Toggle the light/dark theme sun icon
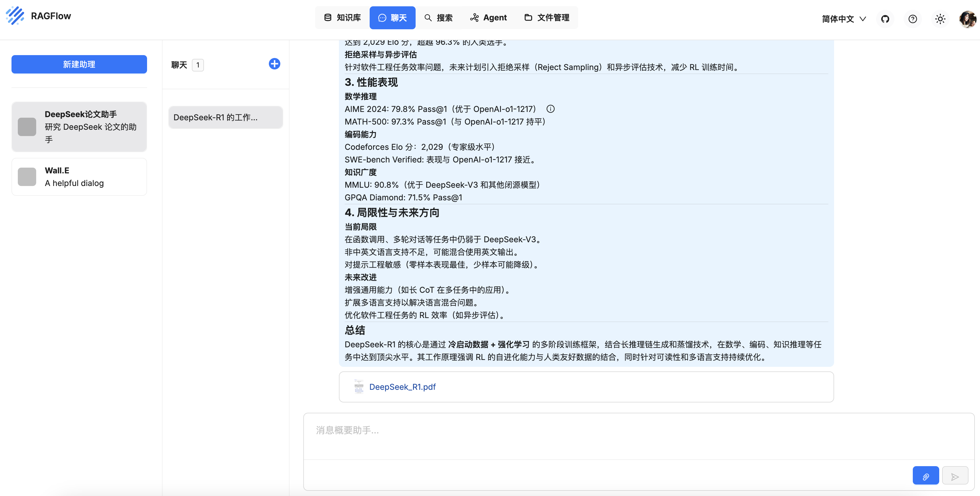 coord(940,19)
